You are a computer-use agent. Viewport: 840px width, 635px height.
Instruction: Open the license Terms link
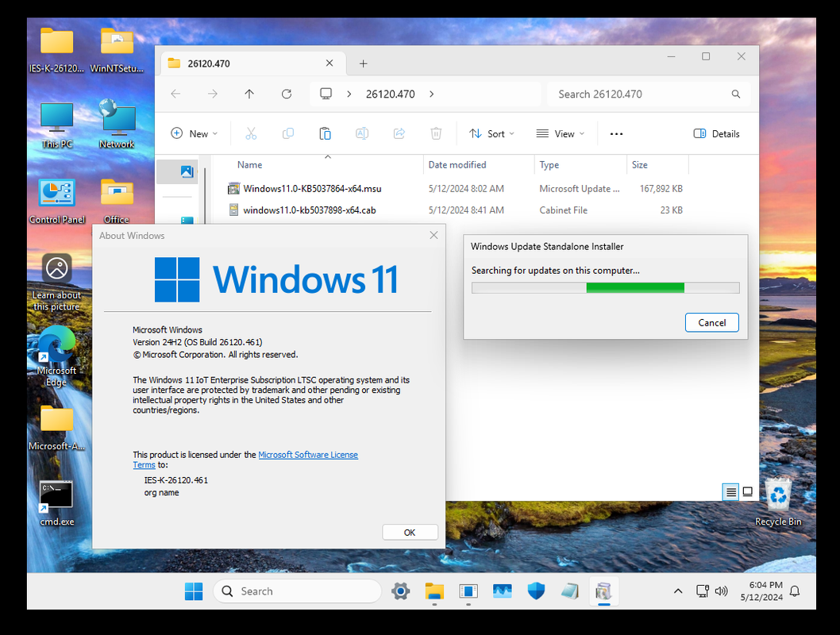[x=144, y=464]
